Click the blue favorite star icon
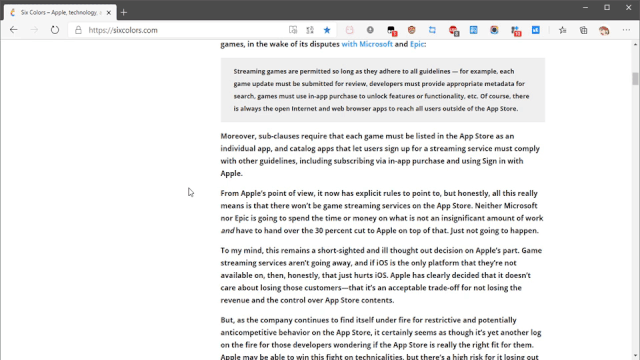Viewport: 640px width, 360px height. pyautogui.click(x=327, y=30)
